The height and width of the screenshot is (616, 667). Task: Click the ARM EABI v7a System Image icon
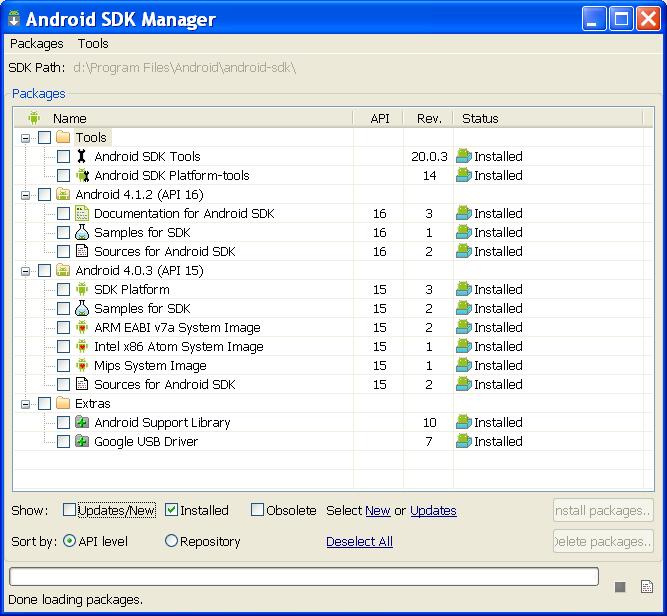(82, 327)
